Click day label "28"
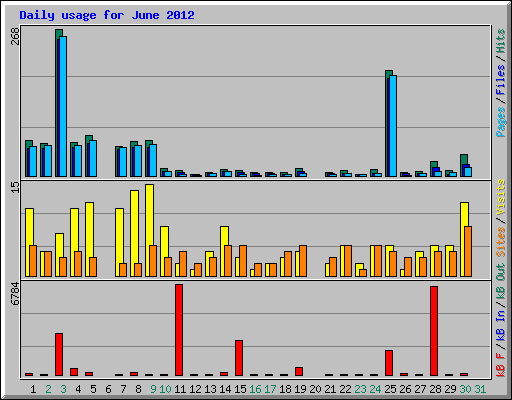Image resolution: width=512 pixels, height=400 pixels. 435,389
